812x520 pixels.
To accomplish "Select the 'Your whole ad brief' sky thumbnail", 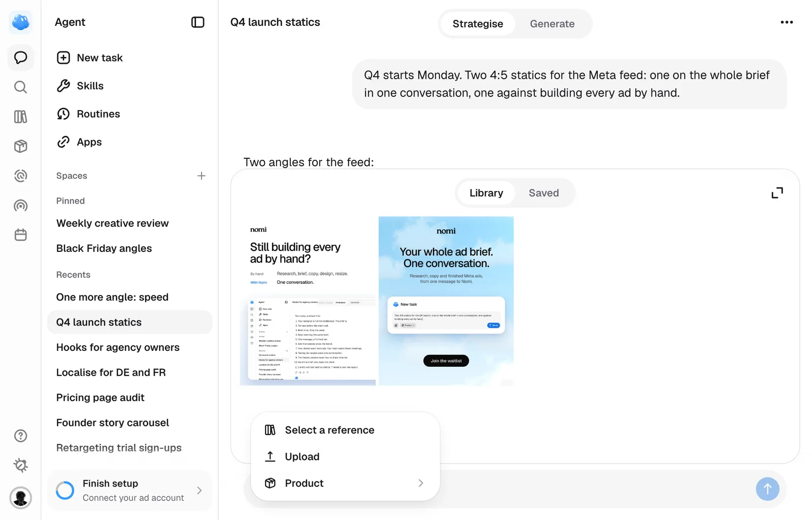I will click(446, 301).
